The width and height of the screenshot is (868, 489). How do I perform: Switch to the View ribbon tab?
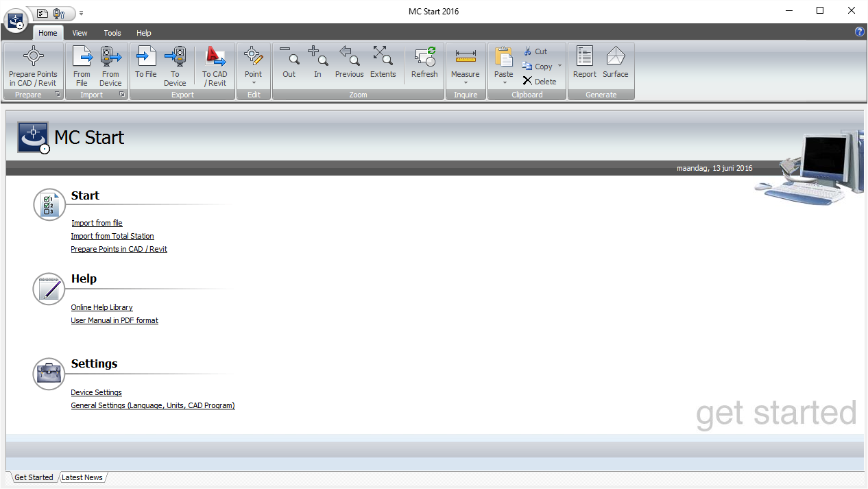pos(80,33)
